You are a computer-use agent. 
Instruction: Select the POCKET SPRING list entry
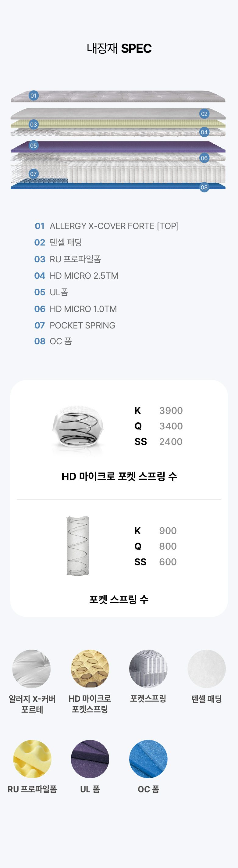point(75,325)
